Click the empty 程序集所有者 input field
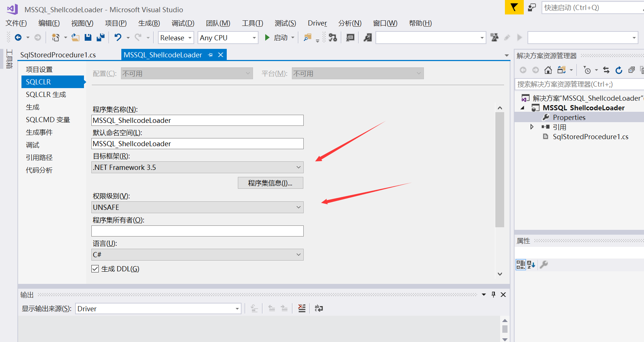 (x=198, y=231)
